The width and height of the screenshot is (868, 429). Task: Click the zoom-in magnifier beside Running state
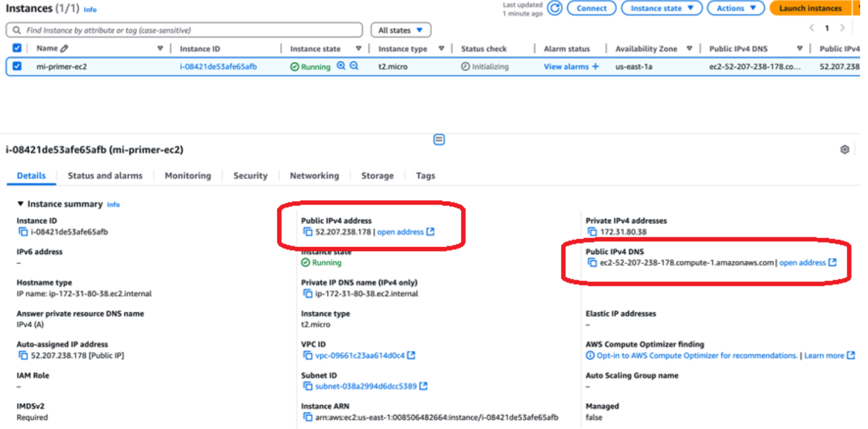click(x=341, y=66)
